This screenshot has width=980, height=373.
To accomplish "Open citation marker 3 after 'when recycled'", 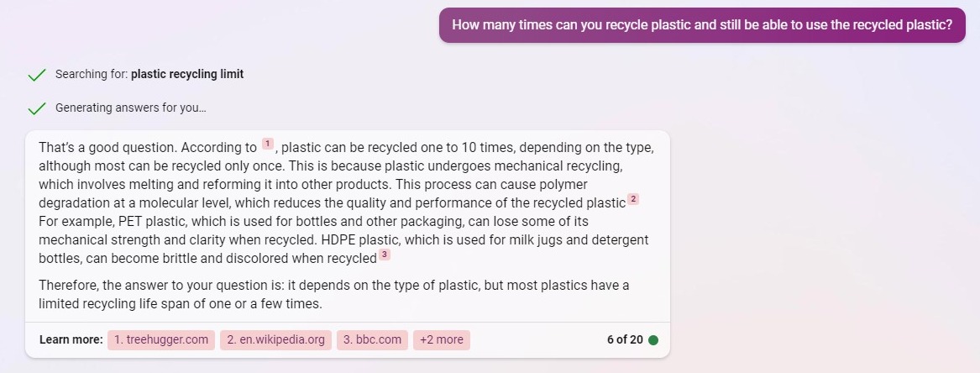I will [385, 255].
